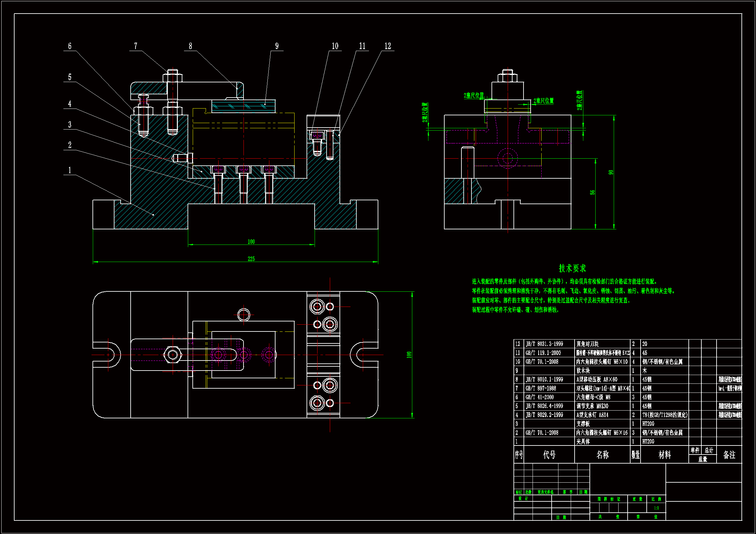Click the 100 width dimension beside top view
This screenshot has height=534, width=756.
(409, 355)
